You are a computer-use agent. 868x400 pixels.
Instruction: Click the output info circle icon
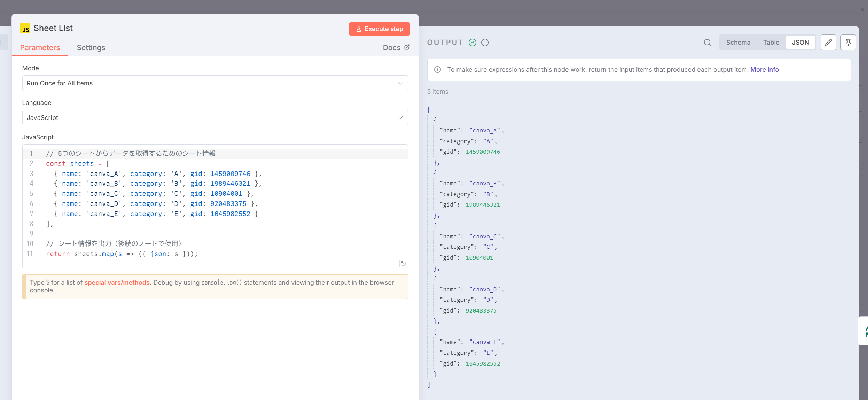[485, 43]
